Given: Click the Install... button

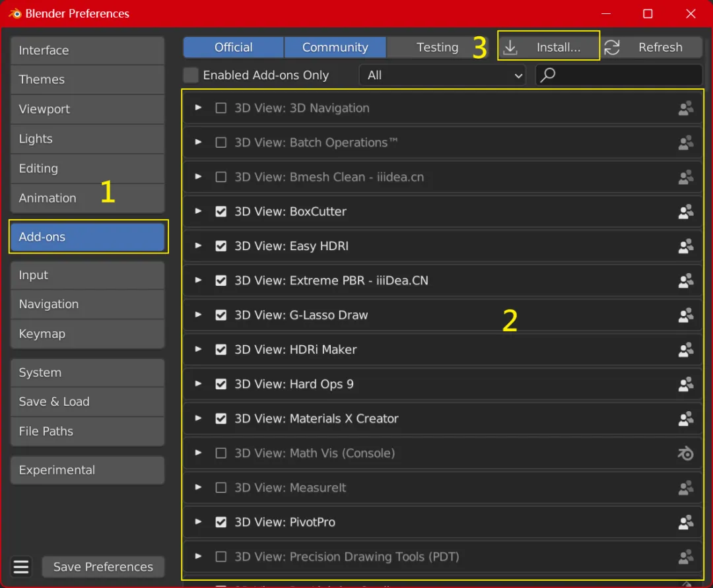Looking at the screenshot, I should coord(549,48).
